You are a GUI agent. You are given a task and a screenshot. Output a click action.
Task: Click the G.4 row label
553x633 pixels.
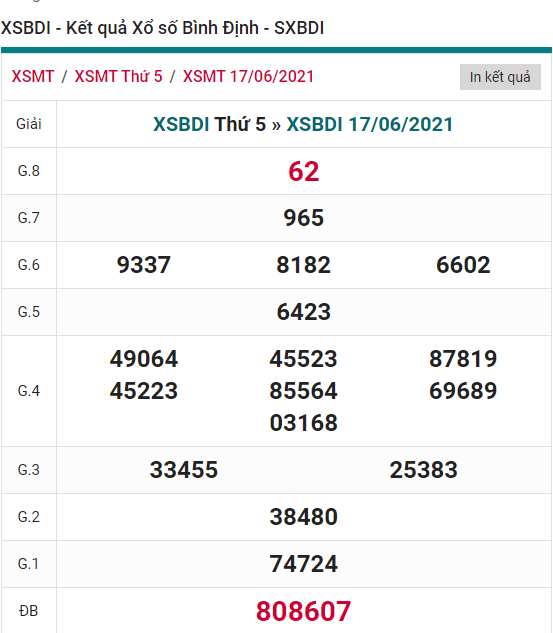[x=29, y=391]
